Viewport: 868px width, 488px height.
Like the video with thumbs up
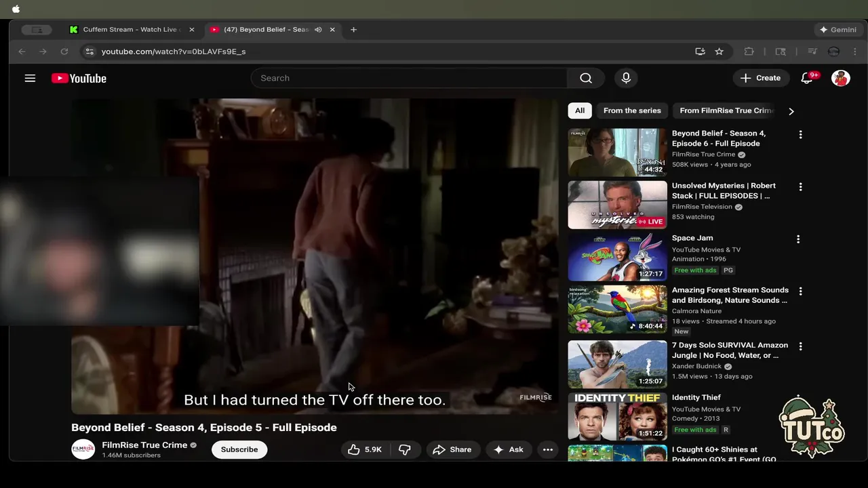365,449
